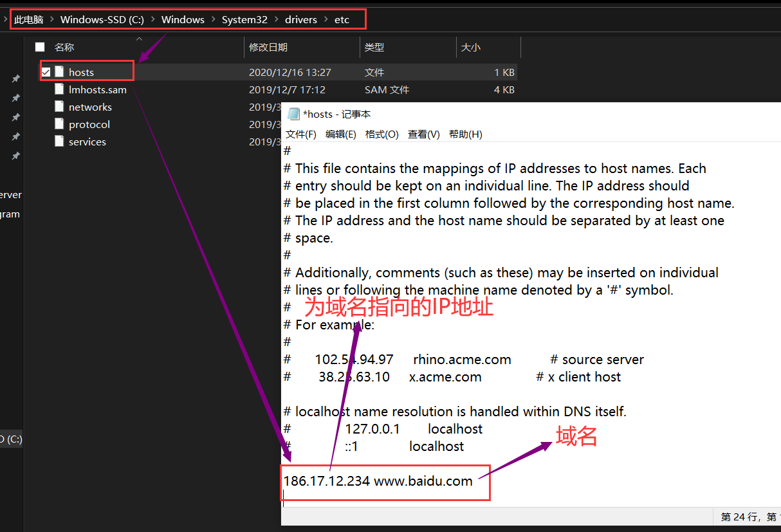
Task: Go to drivers folder breadcrumb
Action: coord(301,19)
